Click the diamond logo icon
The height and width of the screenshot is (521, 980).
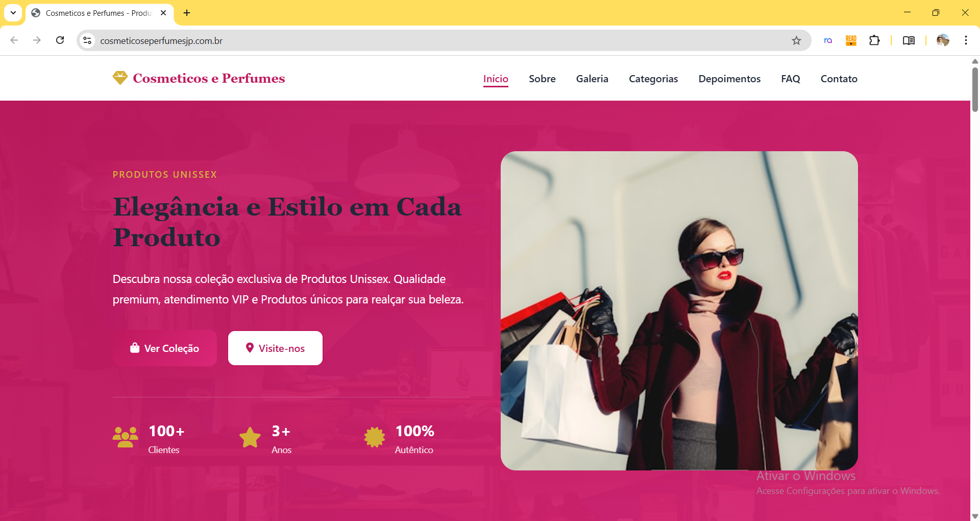(120, 78)
